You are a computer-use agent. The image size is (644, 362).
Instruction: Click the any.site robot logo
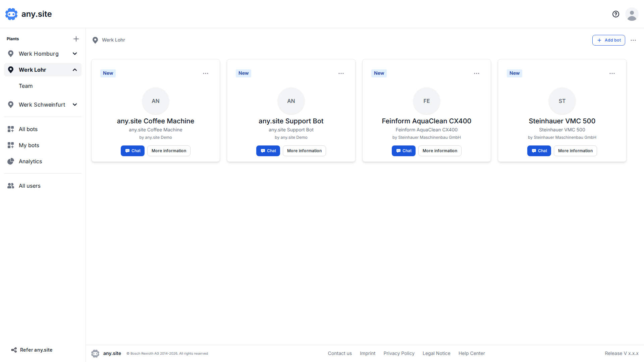[x=11, y=14]
